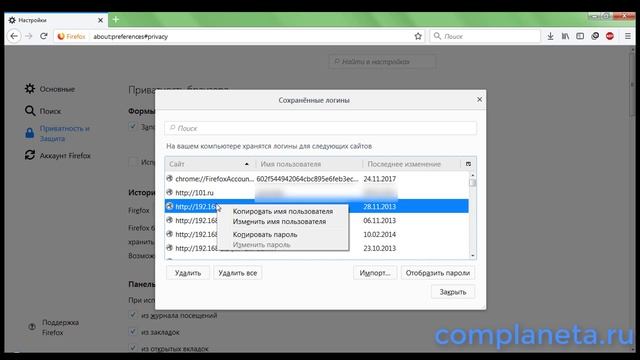Click the 602f544942064cbc895e6feb3ec... username cell

click(x=307, y=179)
